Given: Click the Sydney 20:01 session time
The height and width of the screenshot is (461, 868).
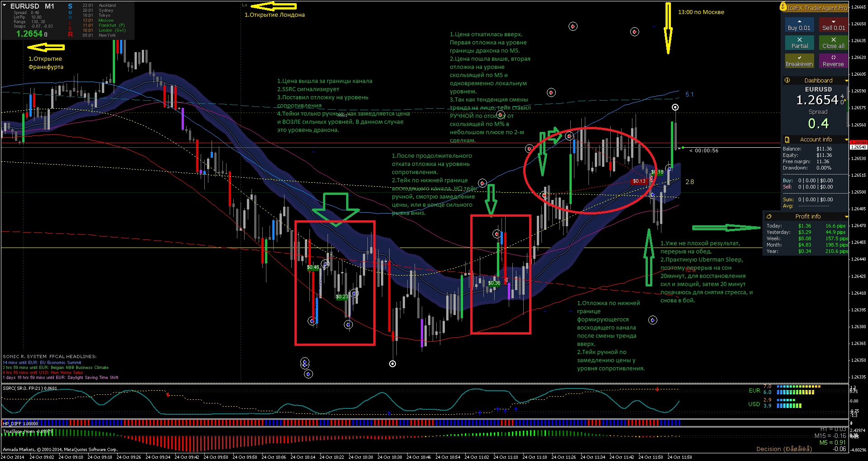Looking at the screenshot, I should 87,10.
